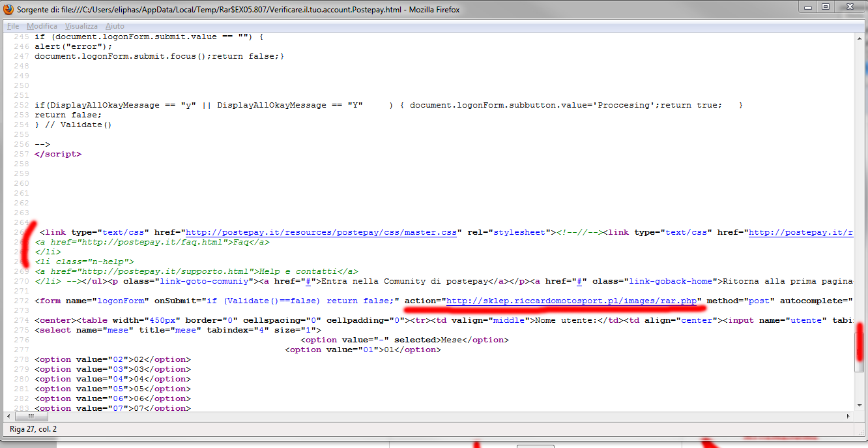Follow the master.css stylesheet link
The width and height of the screenshot is (868, 448).
click(321, 232)
